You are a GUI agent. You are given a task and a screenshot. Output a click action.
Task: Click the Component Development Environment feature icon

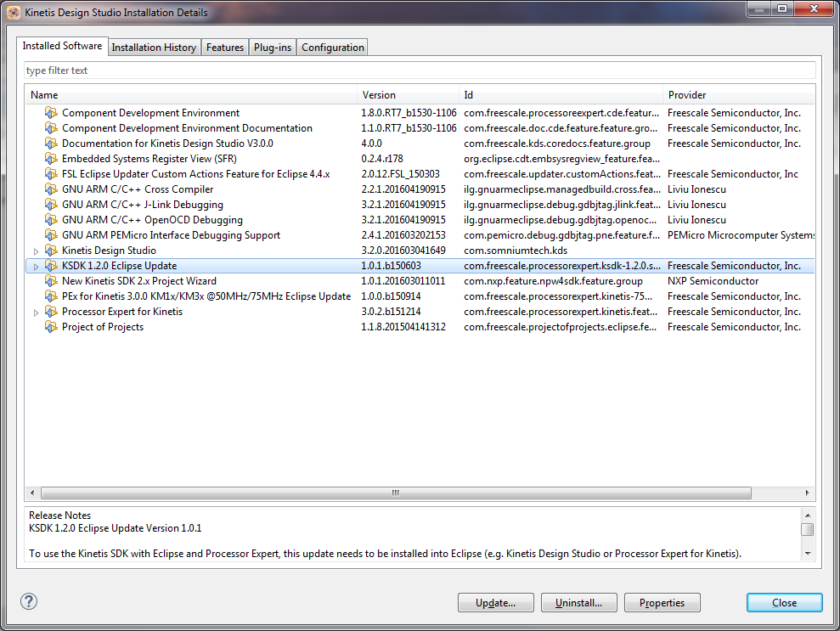(51, 113)
